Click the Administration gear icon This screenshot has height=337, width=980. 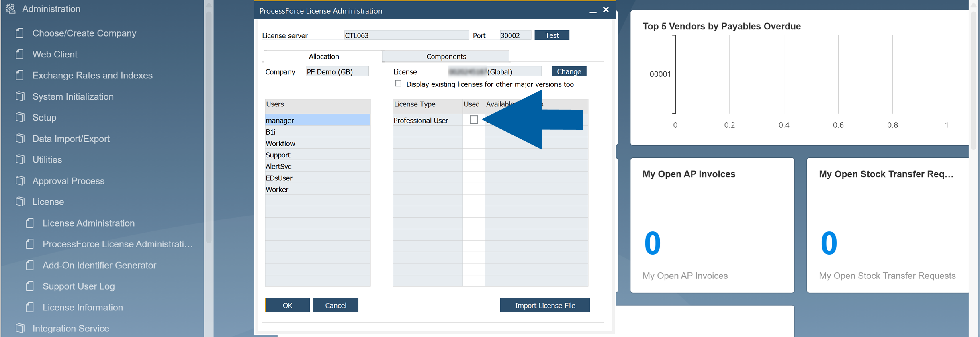click(x=11, y=9)
